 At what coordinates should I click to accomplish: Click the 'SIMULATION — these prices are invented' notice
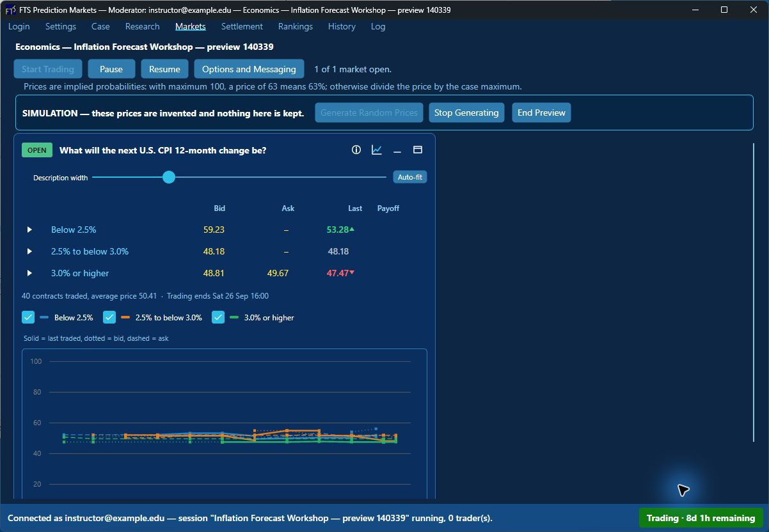point(163,113)
